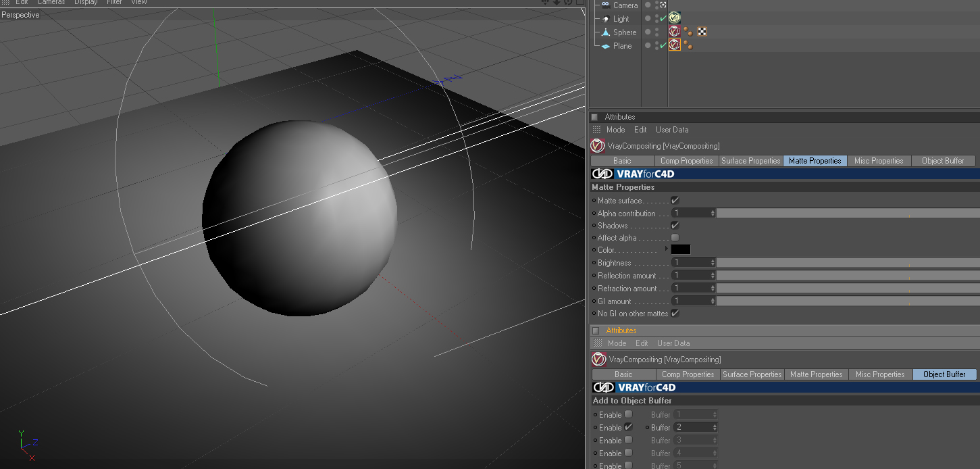The image size is (980, 469).
Task: Uncheck the Enable box for Buffer 2
Action: click(628, 427)
